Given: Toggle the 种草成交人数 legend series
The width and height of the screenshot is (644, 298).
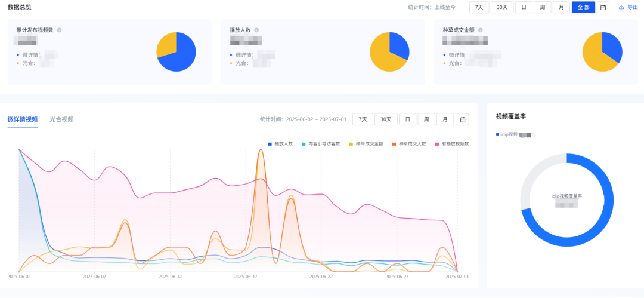Looking at the screenshot, I should click(x=409, y=144).
